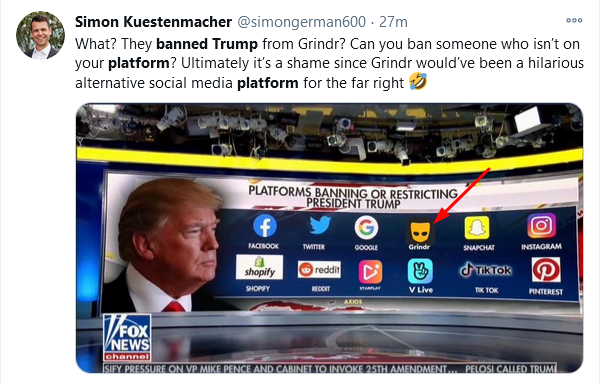
Task: Click the @simongerman600 handle
Action: [x=302, y=22]
